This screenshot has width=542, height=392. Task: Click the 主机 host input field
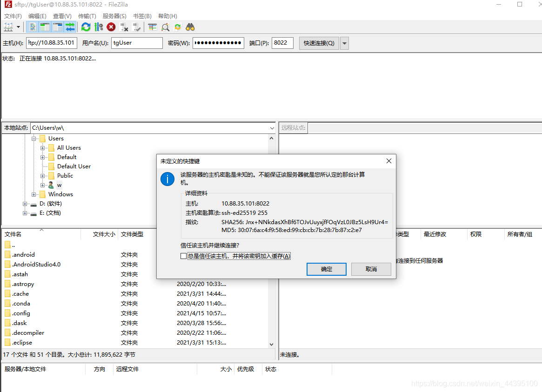tap(52, 43)
